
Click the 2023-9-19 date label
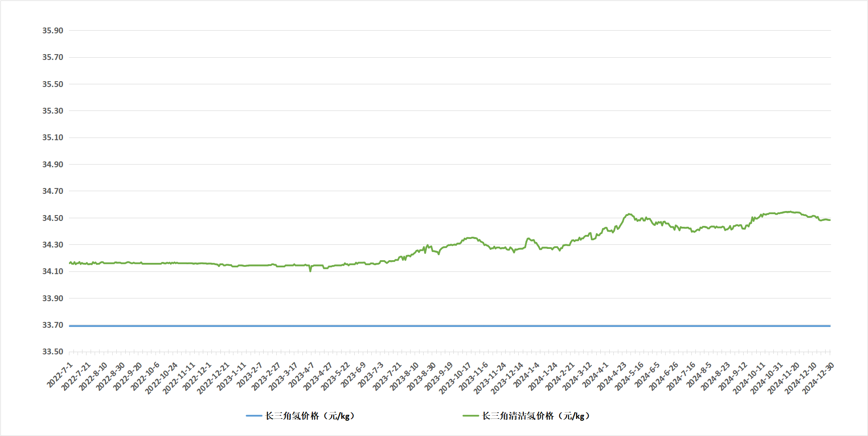coord(439,376)
